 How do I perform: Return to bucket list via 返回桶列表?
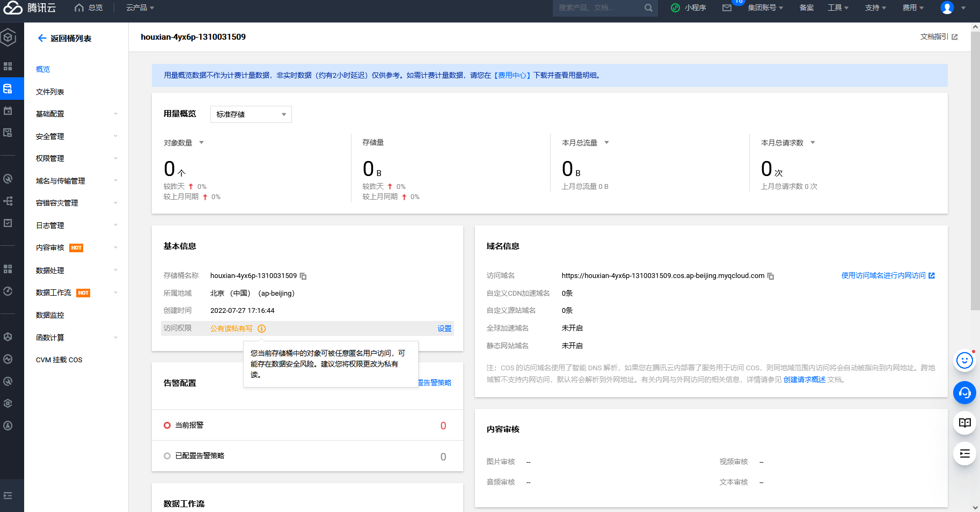[71, 38]
